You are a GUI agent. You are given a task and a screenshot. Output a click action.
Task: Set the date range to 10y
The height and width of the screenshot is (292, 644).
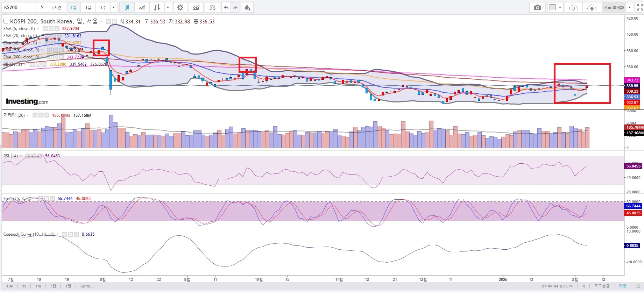(10, 286)
